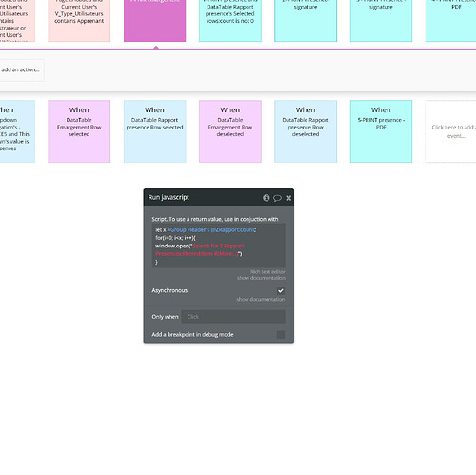Select the highlighted magenta event card
This screenshot has height=475, width=476.
click(155, 21)
